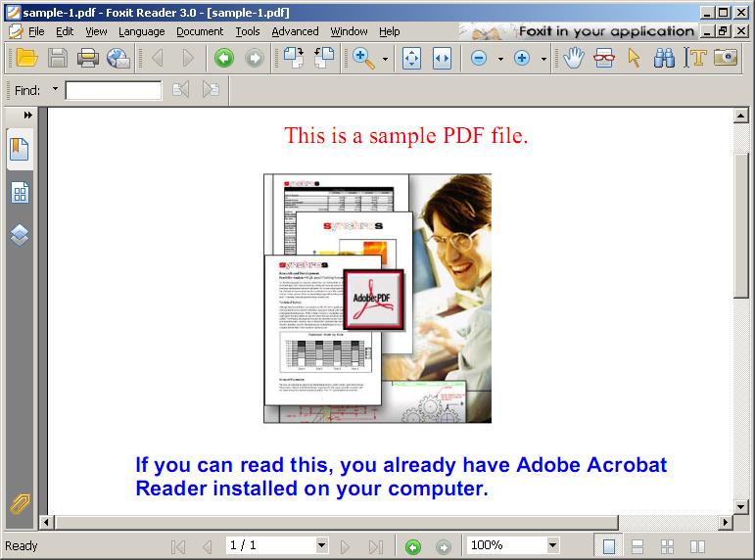
Task: Email the PDF with globe envelope icon
Action: coord(118,59)
